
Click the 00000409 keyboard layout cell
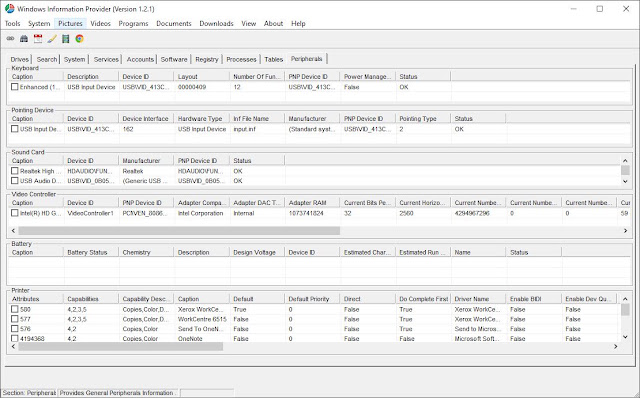(x=192, y=87)
